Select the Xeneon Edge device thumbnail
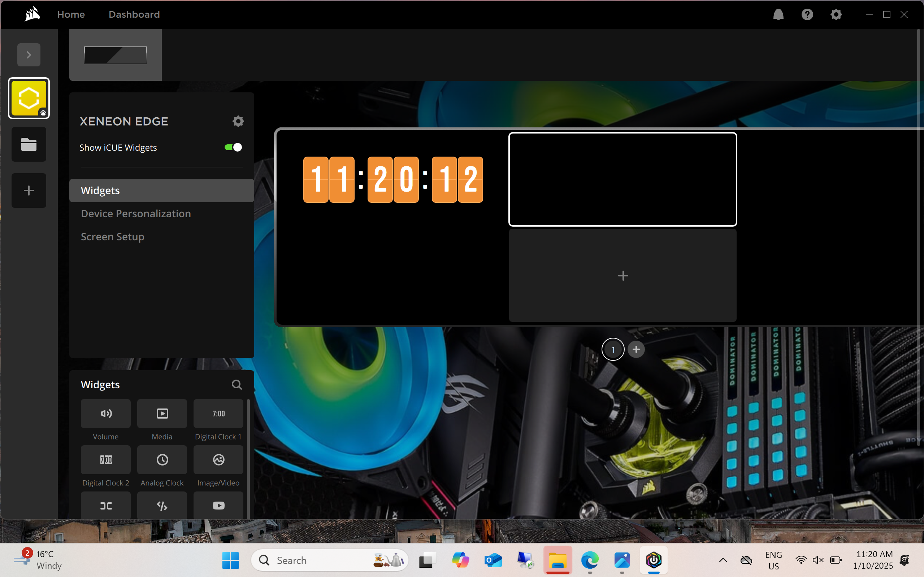Screen dimensions: 924x577 [115, 55]
